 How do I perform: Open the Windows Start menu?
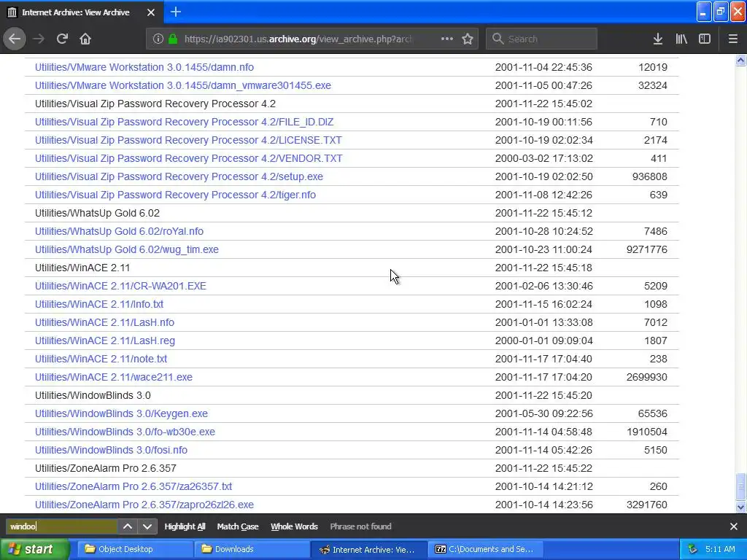[x=34, y=549]
